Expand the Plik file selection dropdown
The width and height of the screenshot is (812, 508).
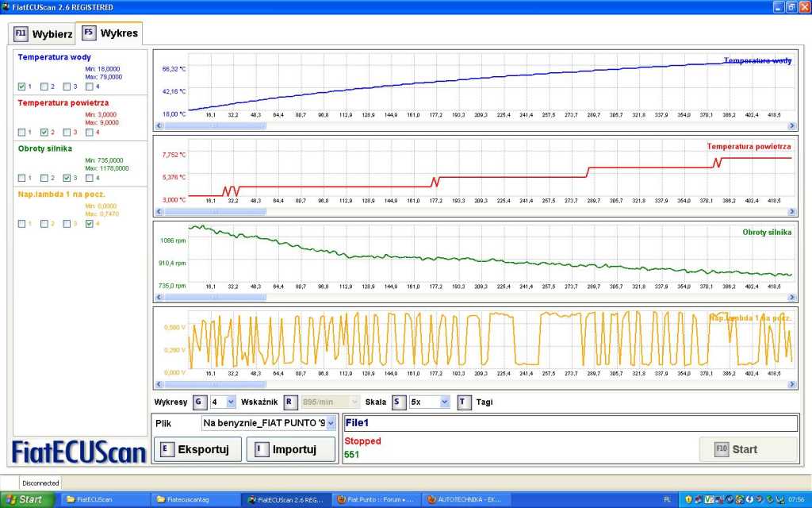(x=330, y=424)
